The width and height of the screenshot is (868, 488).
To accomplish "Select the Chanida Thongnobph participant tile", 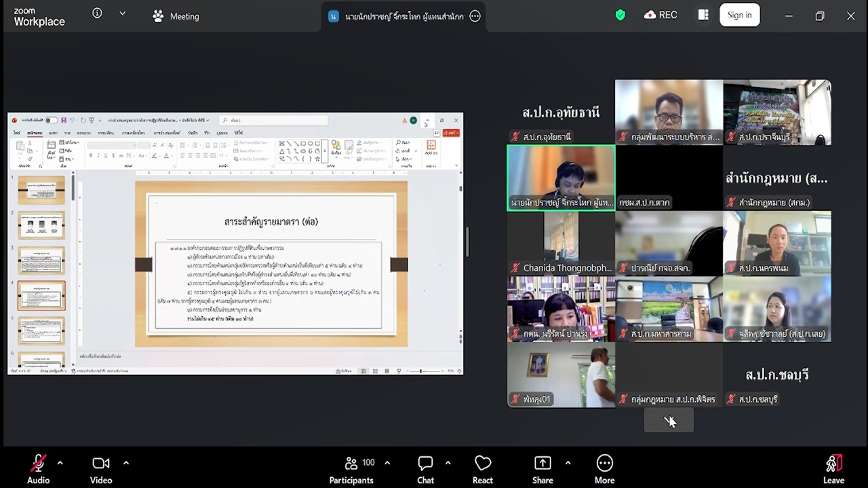I will click(x=561, y=243).
